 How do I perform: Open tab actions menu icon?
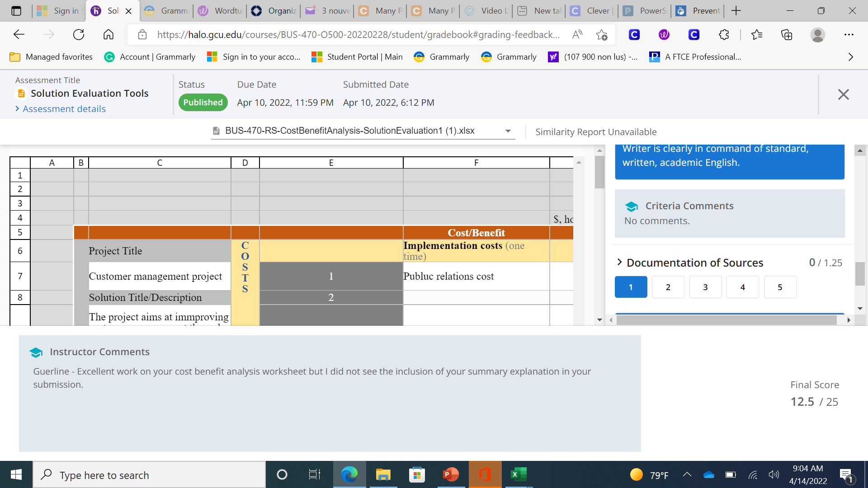[16, 10]
